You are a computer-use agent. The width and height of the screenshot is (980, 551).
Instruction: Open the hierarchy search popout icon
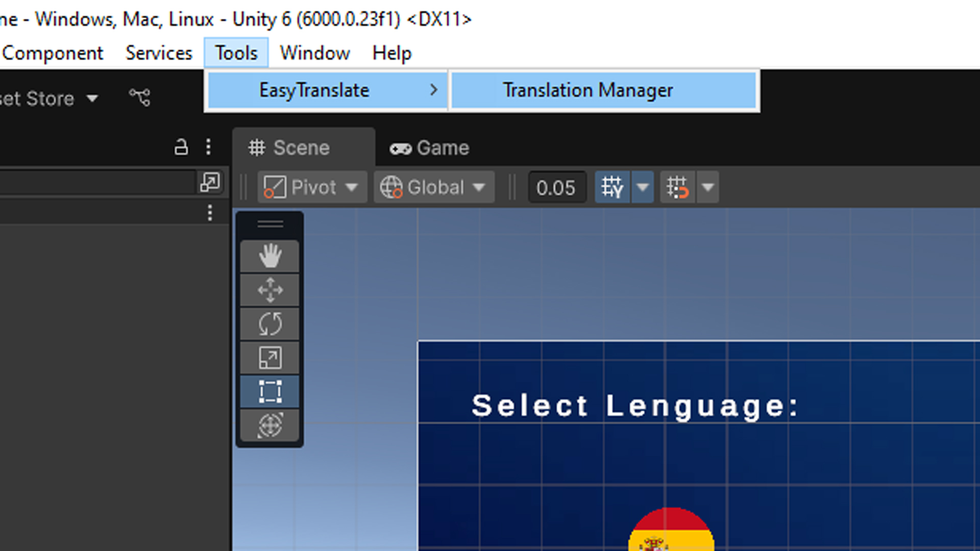click(x=210, y=182)
